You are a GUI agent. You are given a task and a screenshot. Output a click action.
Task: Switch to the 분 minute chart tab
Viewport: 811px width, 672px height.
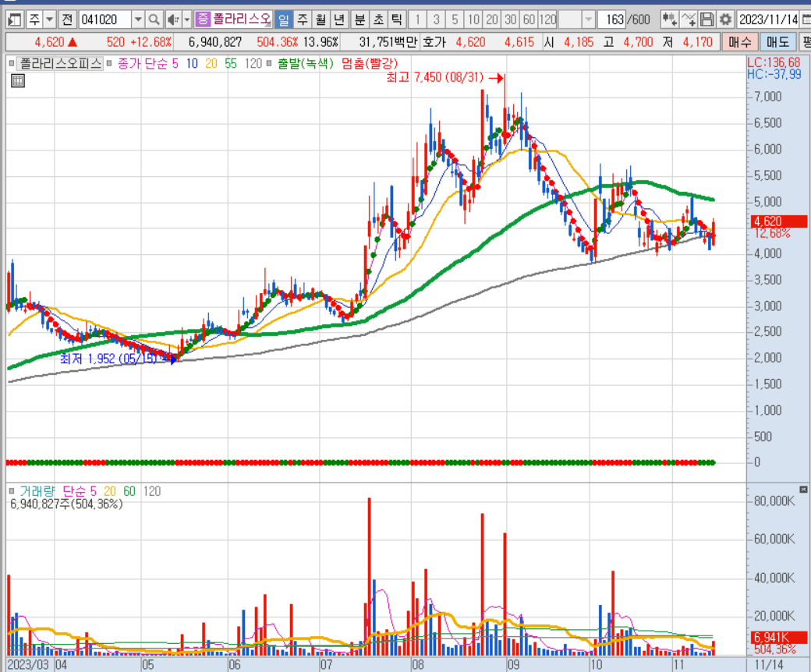[x=360, y=20]
